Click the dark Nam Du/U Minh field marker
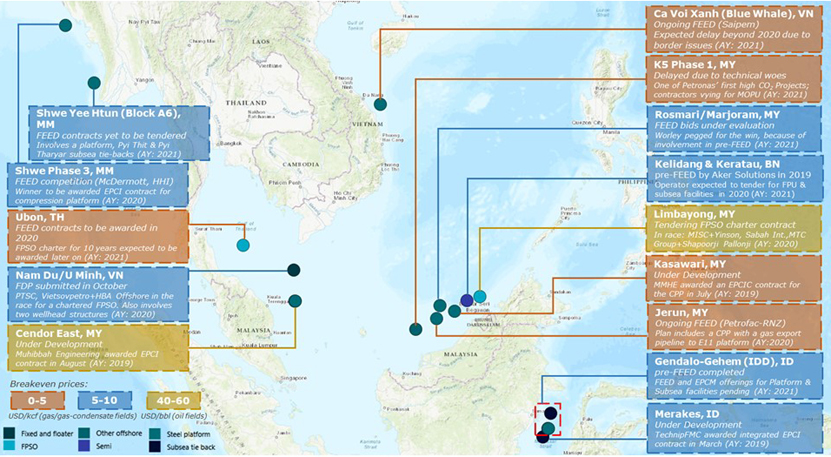Image resolution: width=831 pixels, height=457 pixels. [x=294, y=270]
